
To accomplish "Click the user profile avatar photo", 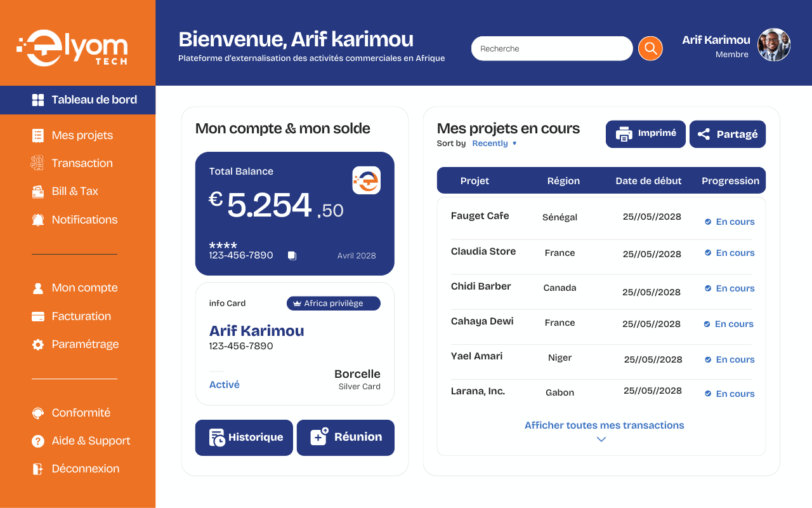I will tap(774, 44).
